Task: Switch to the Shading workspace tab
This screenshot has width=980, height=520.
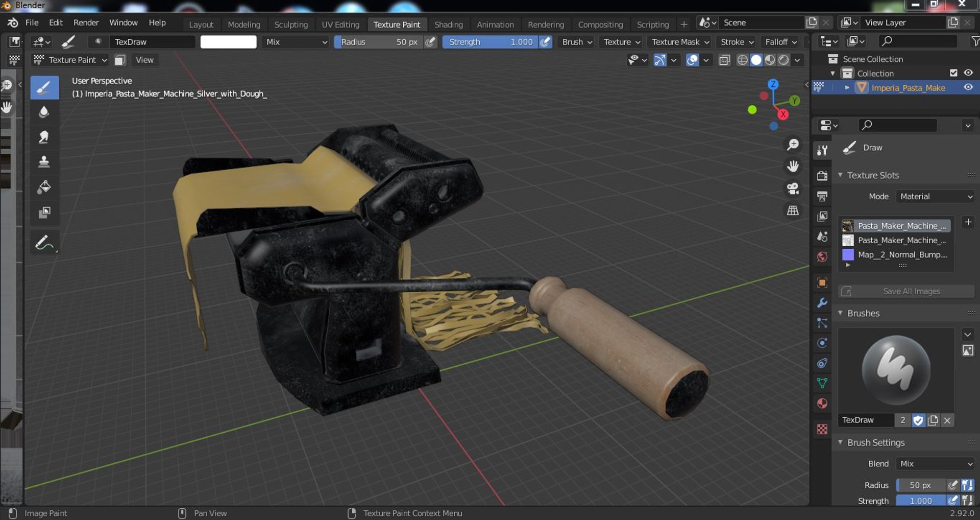Action: tap(448, 25)
